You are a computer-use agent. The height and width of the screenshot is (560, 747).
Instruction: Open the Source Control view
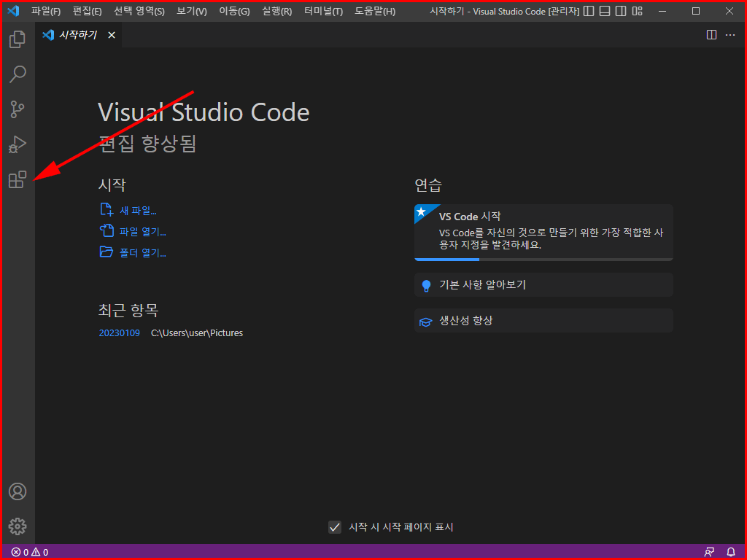click(18, 109)
